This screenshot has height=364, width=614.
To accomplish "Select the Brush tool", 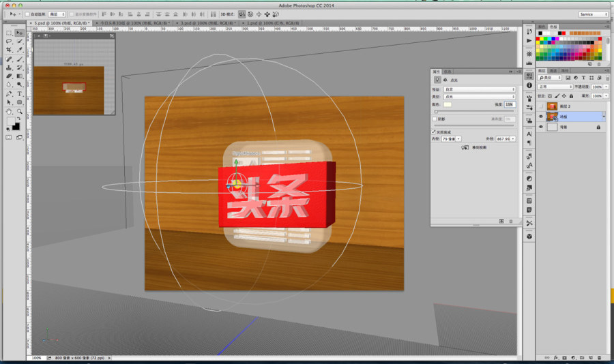I will tap(19, 59).
